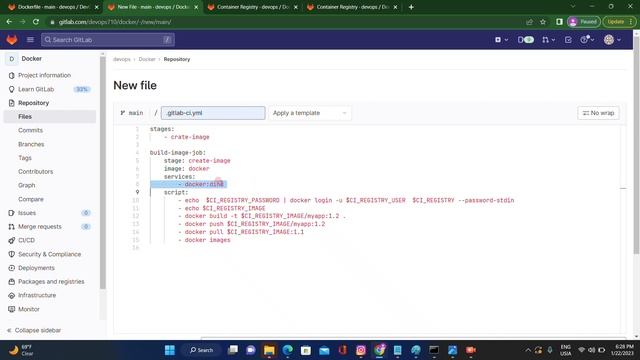Open the Windows Start menu
Image resolution: width=640 pixels, height=360 pixels.
click(x=170, y=350)
